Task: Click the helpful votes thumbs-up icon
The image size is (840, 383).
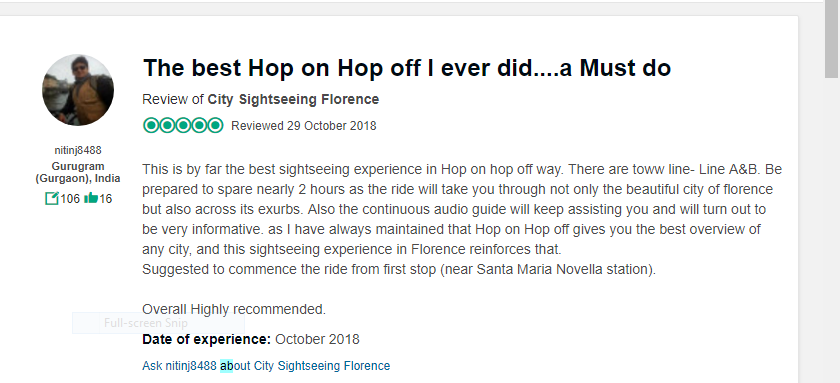Action: pos(91,198)
